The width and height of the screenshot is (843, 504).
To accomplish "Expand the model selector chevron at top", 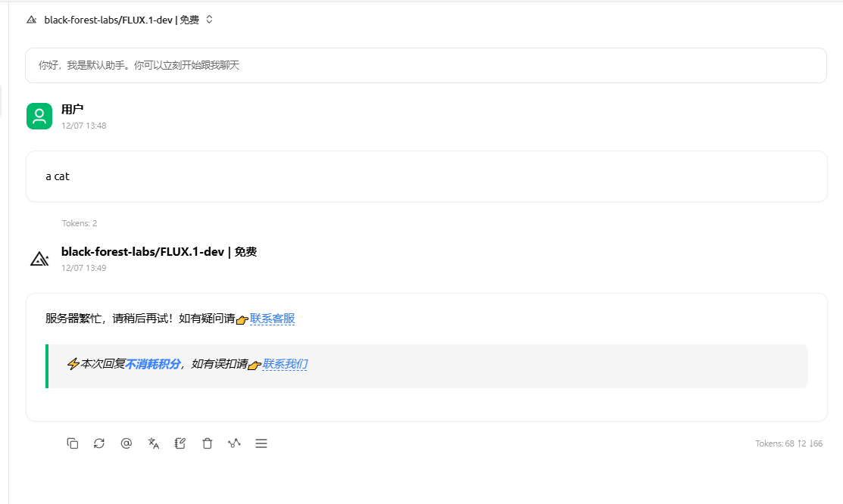I will tap(210, 20).
